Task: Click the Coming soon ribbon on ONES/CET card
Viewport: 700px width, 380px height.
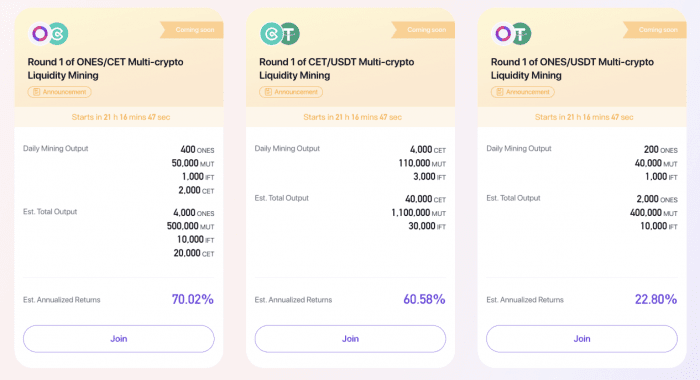Action: pyautogui.click(x=192, y=29)
